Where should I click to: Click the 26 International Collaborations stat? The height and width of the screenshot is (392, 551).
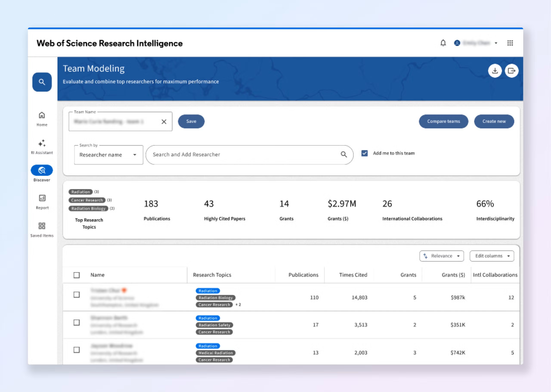click(x=412, y=210)
